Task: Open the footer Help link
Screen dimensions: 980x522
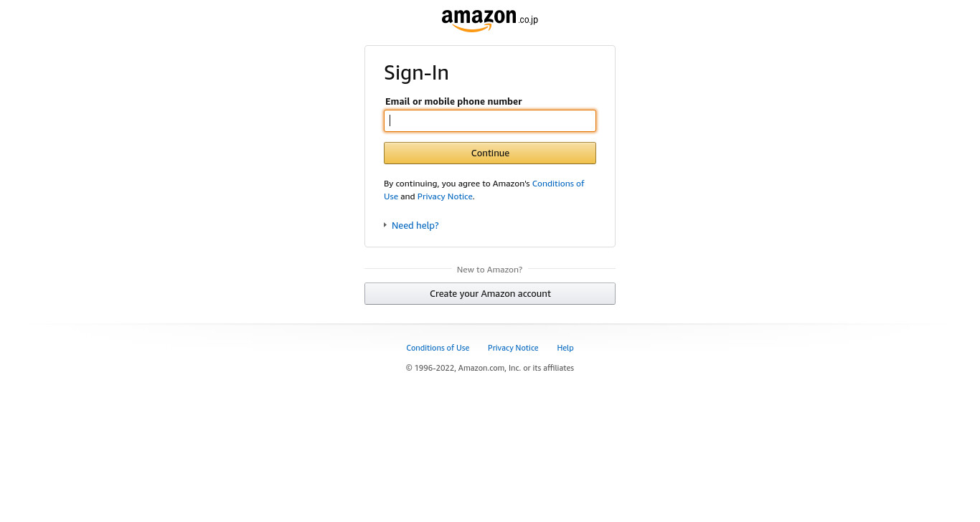Action: coord(565,348)
